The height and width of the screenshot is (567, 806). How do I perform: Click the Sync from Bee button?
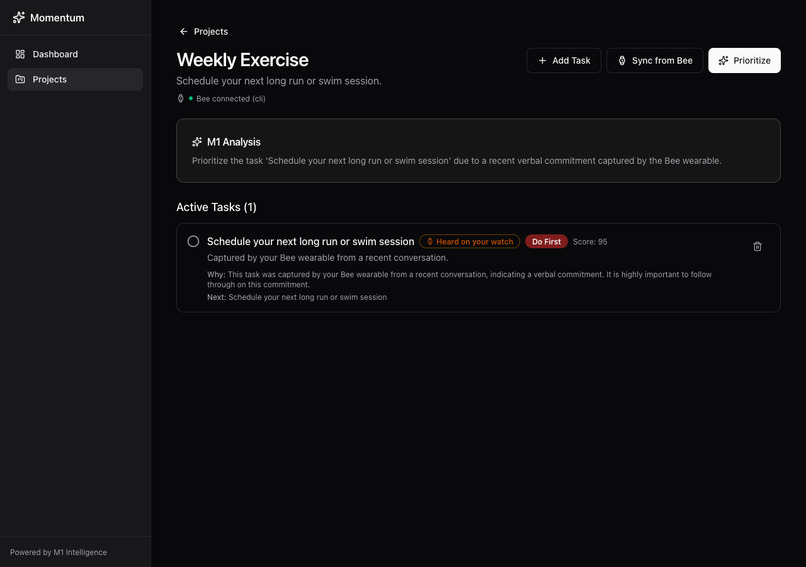(654, 61)
